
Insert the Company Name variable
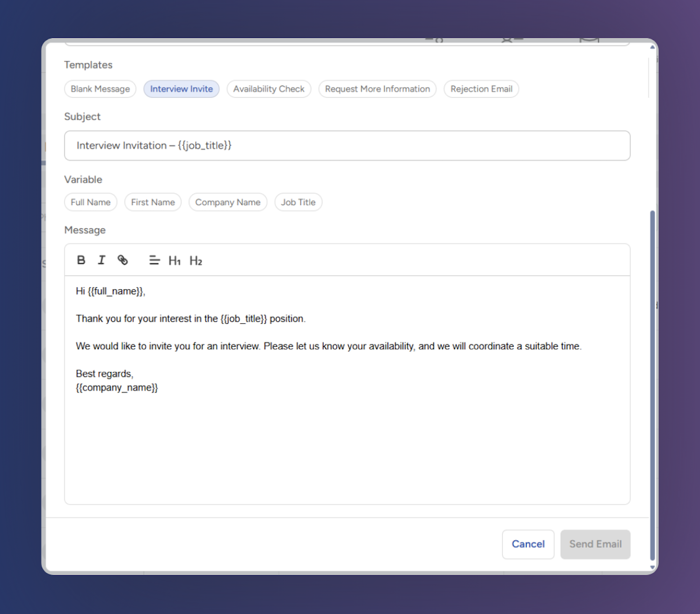click(228, 202)
